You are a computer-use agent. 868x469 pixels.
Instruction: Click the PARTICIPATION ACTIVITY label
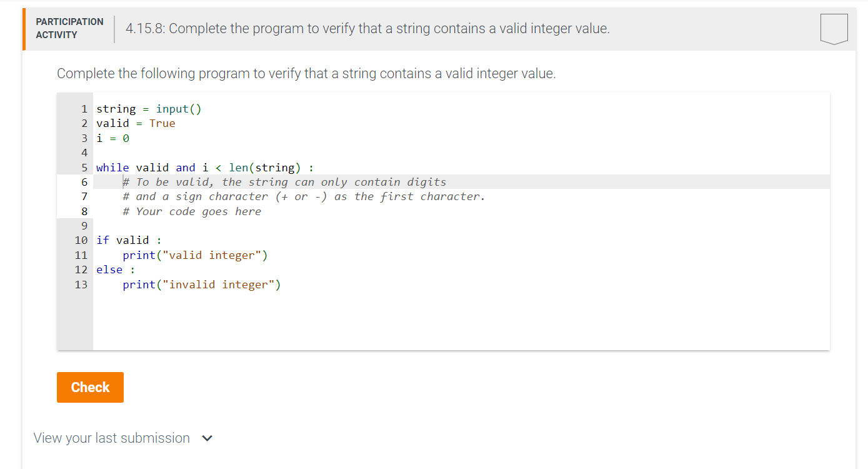point(69,28)
